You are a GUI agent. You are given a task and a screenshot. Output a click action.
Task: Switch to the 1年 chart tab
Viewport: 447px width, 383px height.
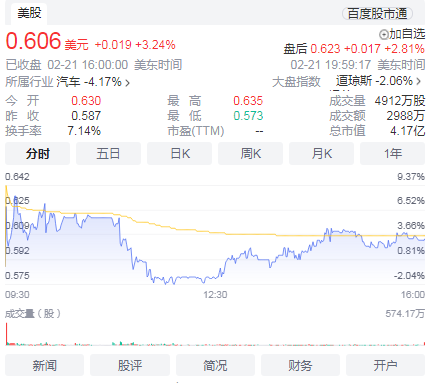[x=392, y=154]
